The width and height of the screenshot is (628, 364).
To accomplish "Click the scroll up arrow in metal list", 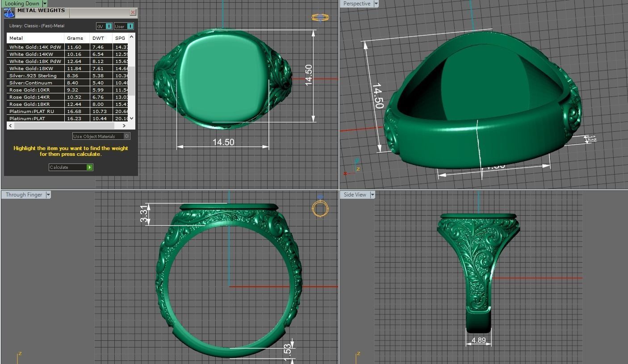I will 132,37.
